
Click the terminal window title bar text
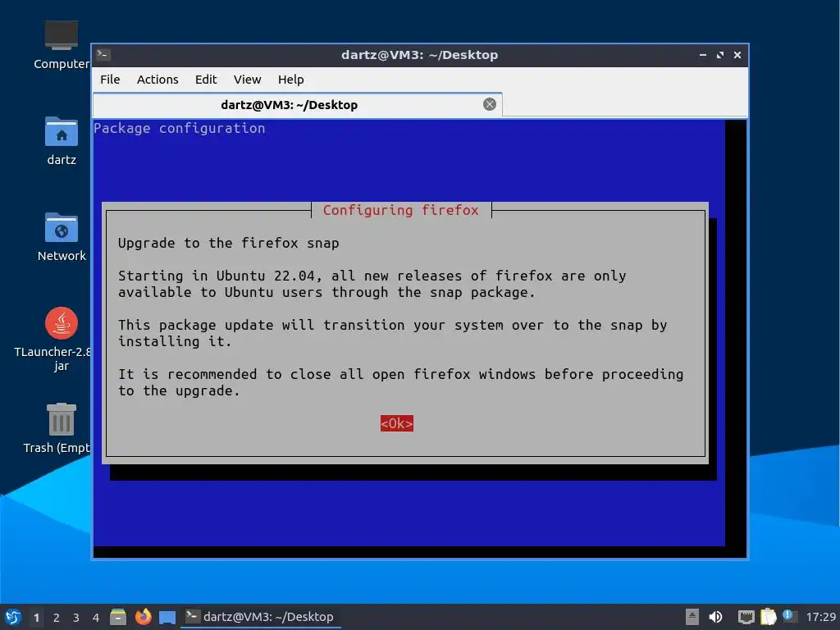[419, 55]
